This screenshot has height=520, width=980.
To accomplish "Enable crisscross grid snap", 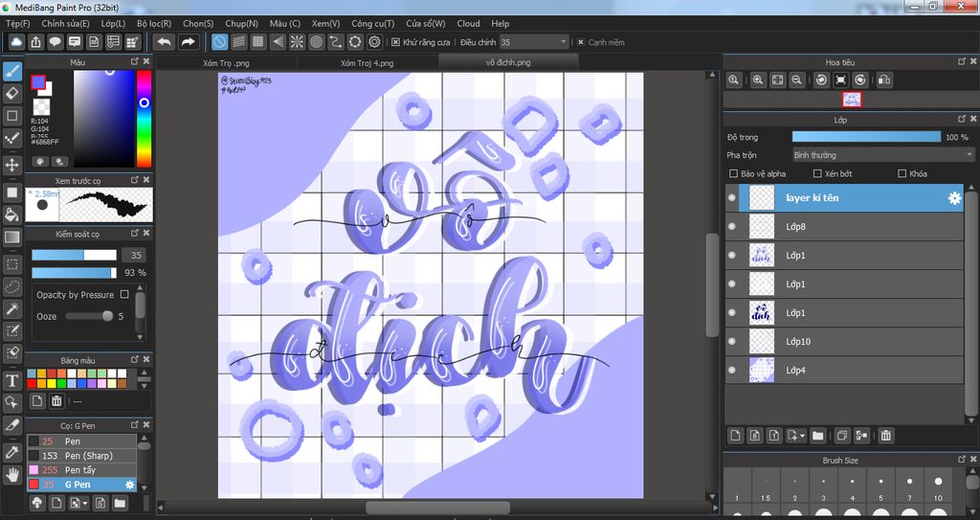I will pos(258,42).
